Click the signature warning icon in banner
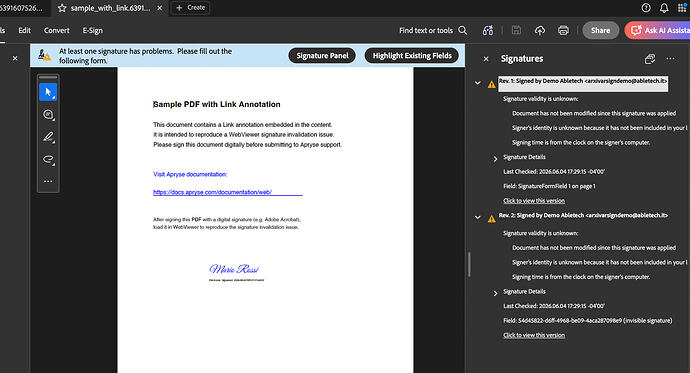The width and height of the screenshot is (690, 373). (x=44, y=55)
